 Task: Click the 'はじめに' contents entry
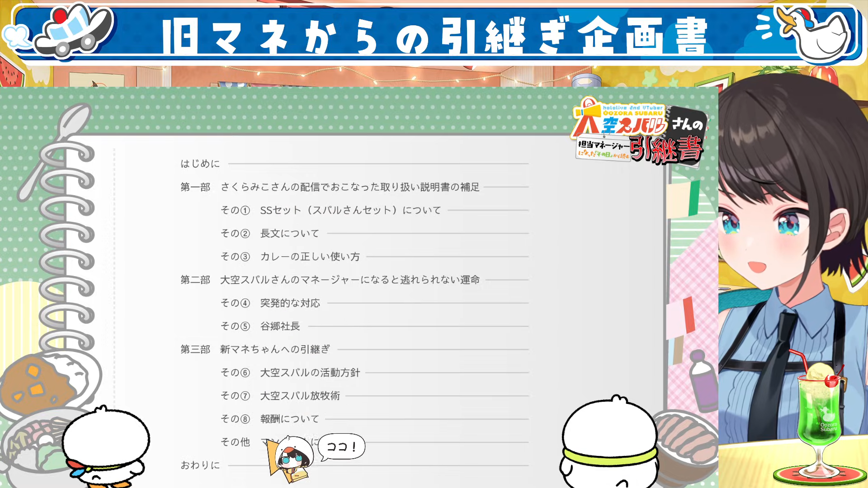200,164
